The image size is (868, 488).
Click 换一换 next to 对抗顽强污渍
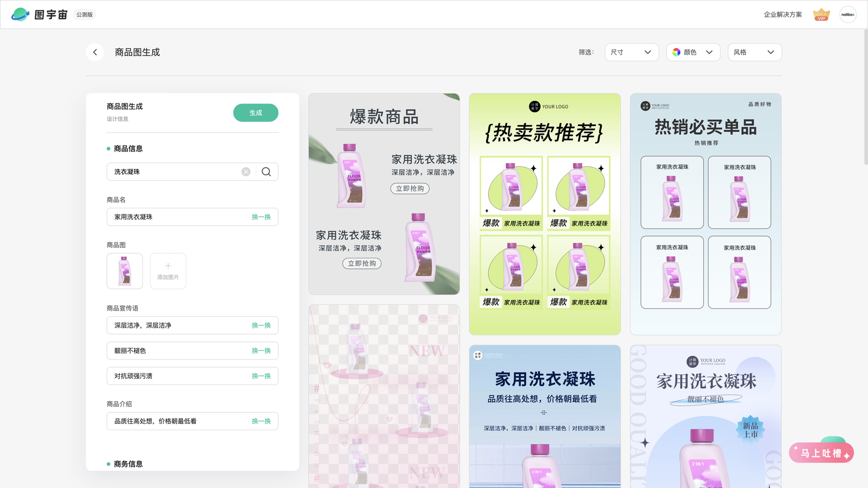(x=261, y=376)
